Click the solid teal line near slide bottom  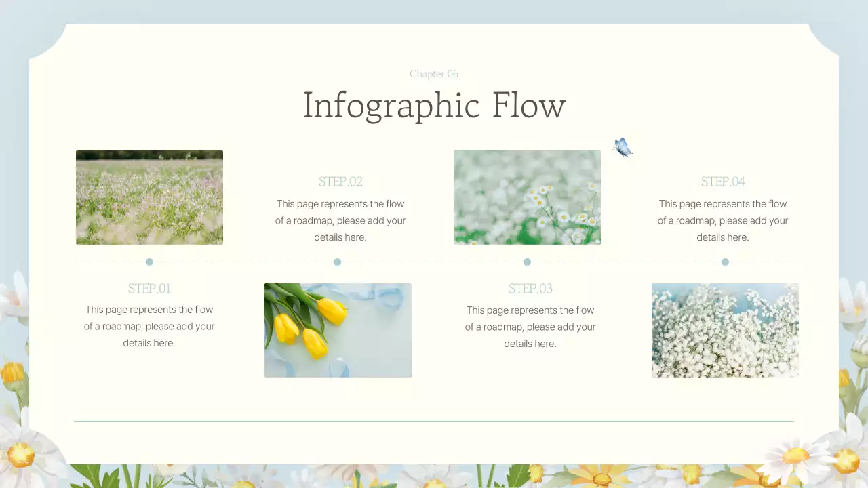pyautogui.click(x=434, y=421)
